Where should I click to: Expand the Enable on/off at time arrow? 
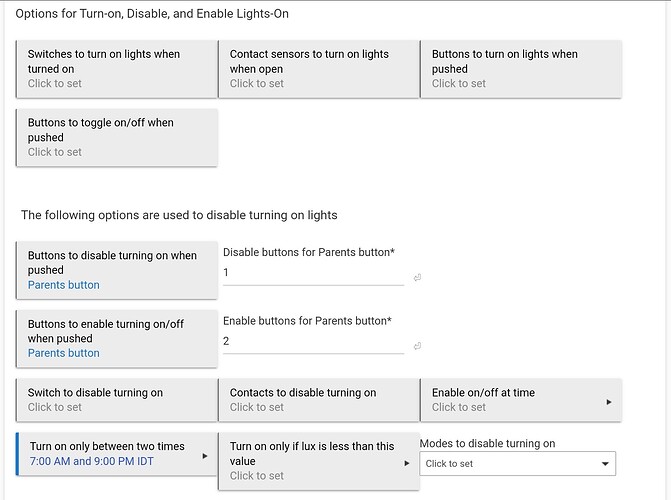(x=609, y=402)
